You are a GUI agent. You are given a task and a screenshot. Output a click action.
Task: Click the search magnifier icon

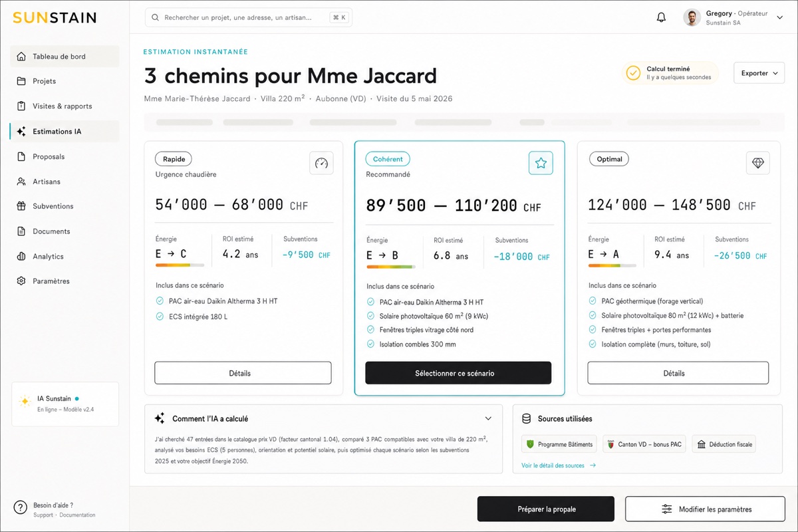155,17
